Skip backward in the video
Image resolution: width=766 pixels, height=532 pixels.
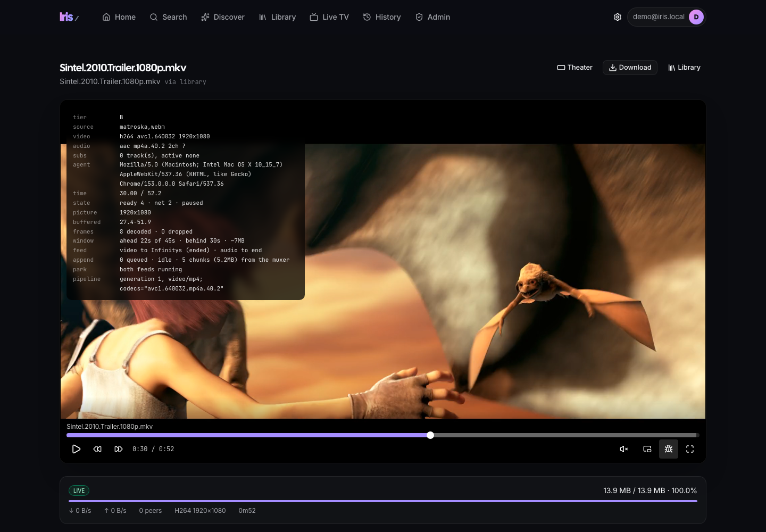pyautogui.click(x=97, y=449)
